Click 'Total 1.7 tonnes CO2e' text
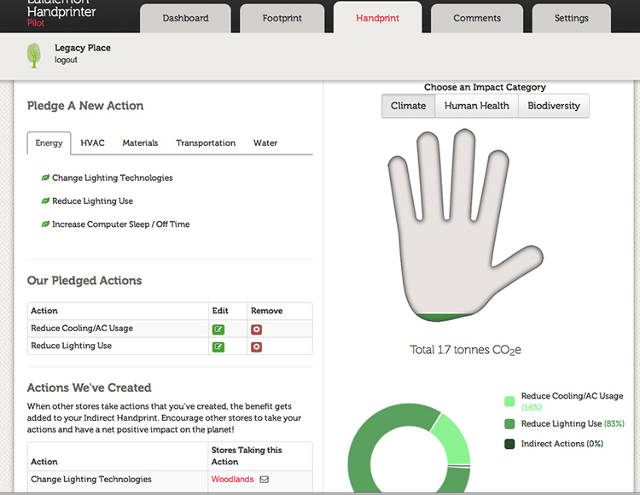Screen dimensions: 640x495 point(465,350)
